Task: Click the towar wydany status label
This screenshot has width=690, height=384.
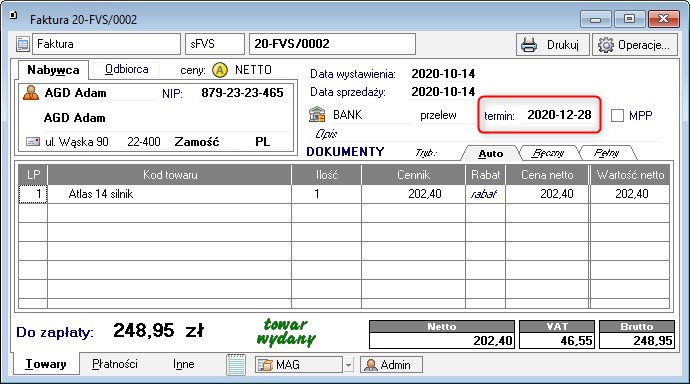Action: 286,332
